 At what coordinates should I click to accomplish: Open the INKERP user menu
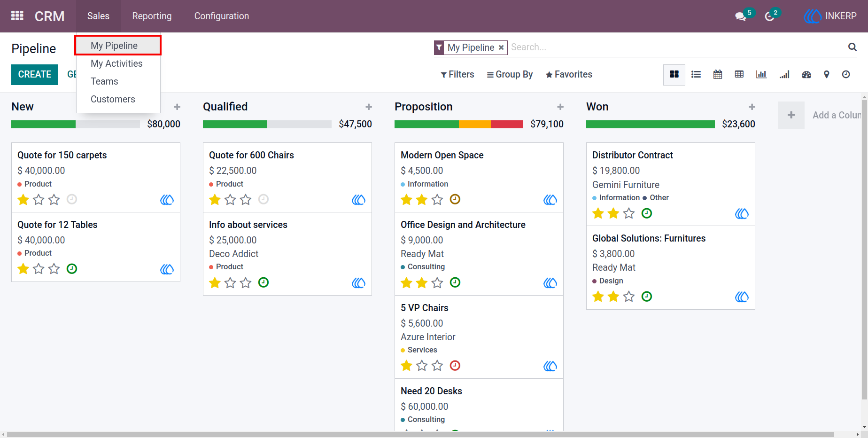tap(830, 16)
